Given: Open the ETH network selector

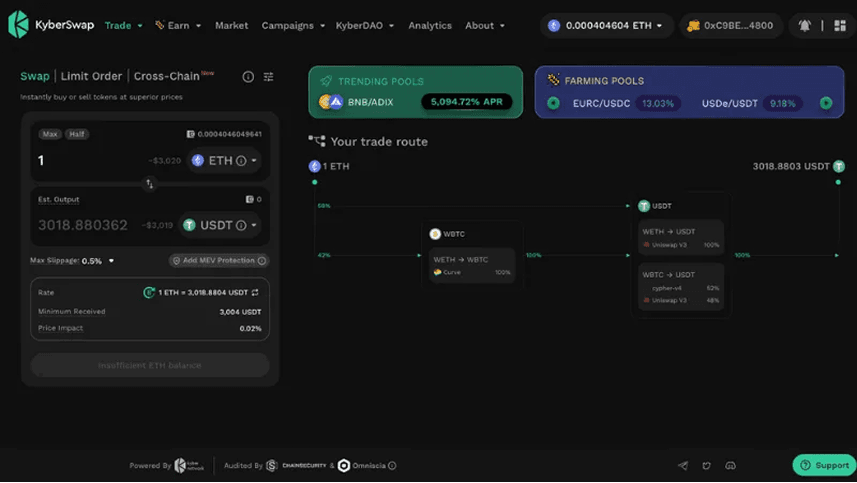Looking at the screenshot, I should pyautogui.click(x=607, y=26).
